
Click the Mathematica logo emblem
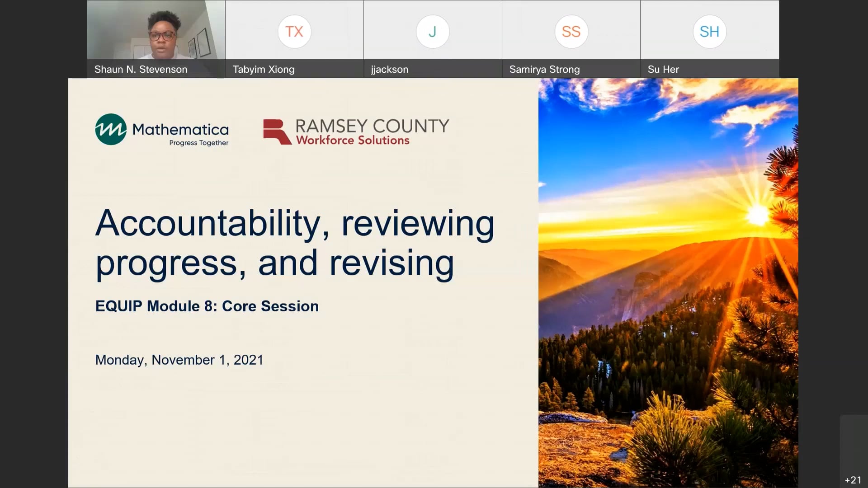tap(110, 130)
